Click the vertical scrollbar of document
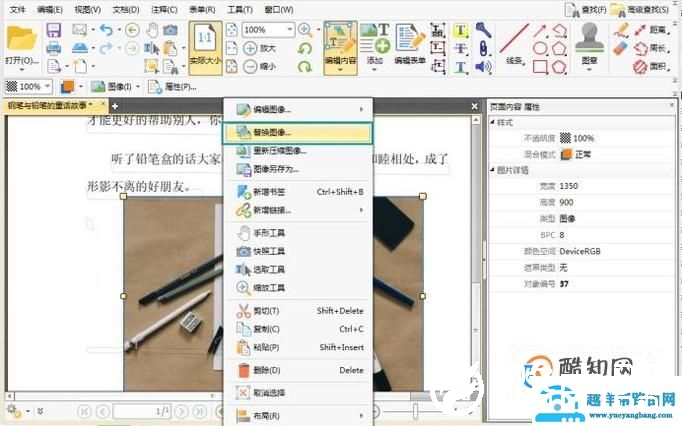Viewport: 682px width, 426px height. pyautogui.click(x=475, y=252)
